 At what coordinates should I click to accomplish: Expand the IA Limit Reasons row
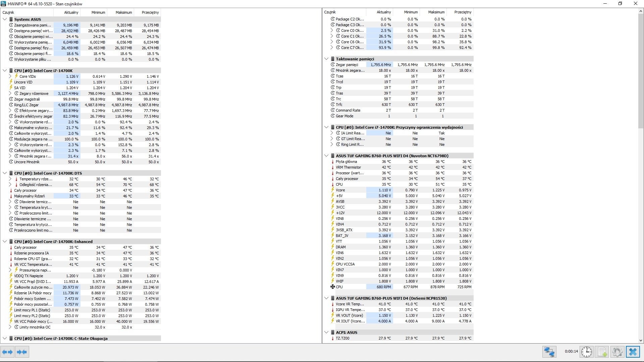(332, 133)
